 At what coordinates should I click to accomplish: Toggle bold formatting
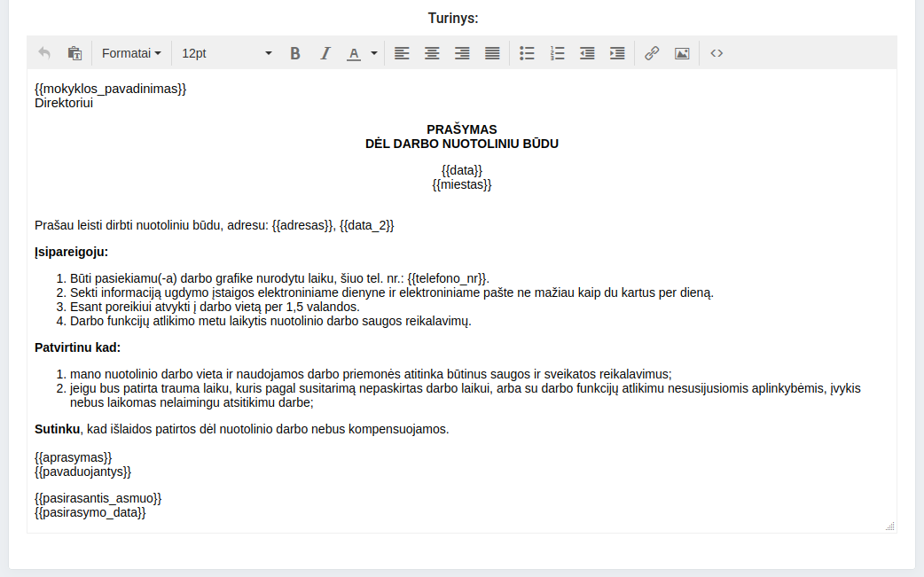click(295, 53)
